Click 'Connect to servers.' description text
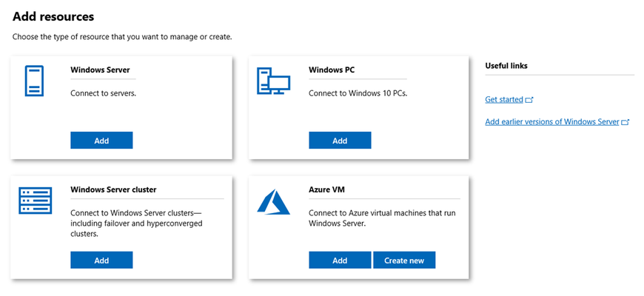Screen dimensions: 644x296 click(x=103, y=93)
